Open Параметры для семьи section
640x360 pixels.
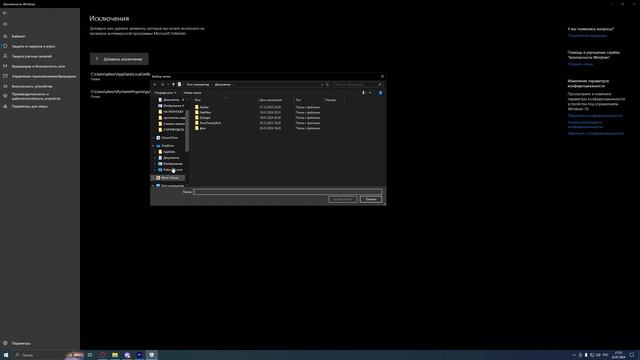29,106
